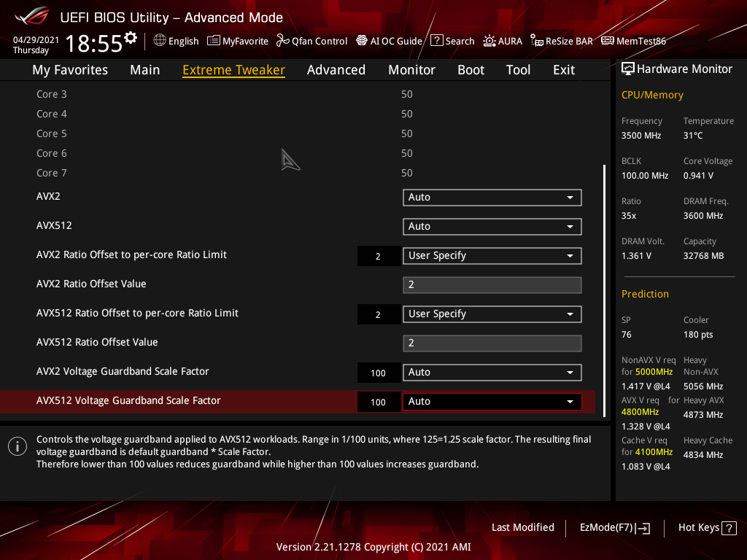Launch MemTest86 from top toolbar

607,41
